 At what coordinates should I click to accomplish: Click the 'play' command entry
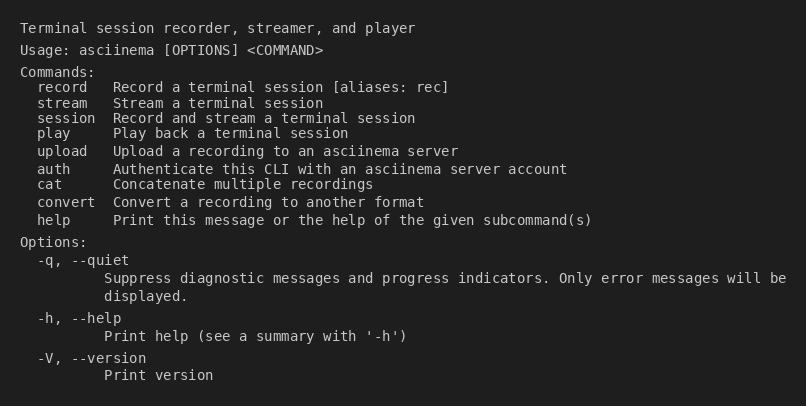[54, 133]
